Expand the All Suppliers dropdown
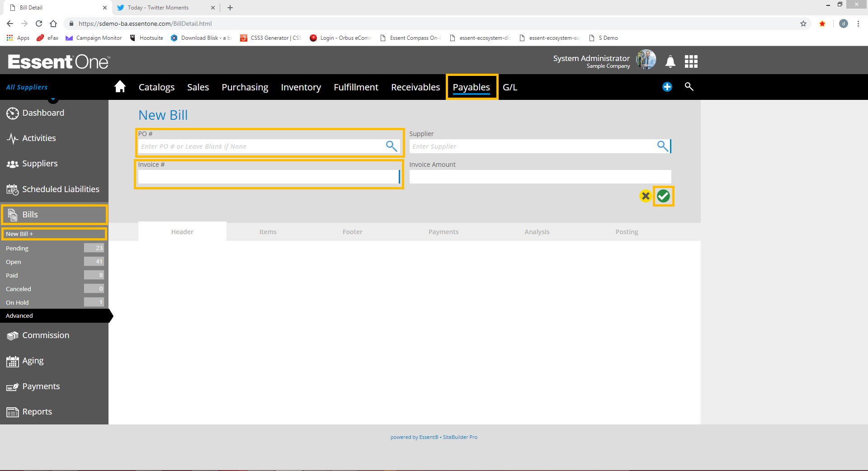 click(x=53, y=99)
